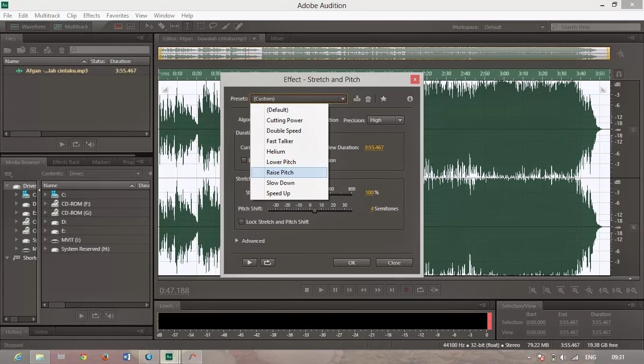The height and width of the screenshot is (364, 644).
Task: Expand the CD-ROM (F:) drive
Action: pos(46,204)
